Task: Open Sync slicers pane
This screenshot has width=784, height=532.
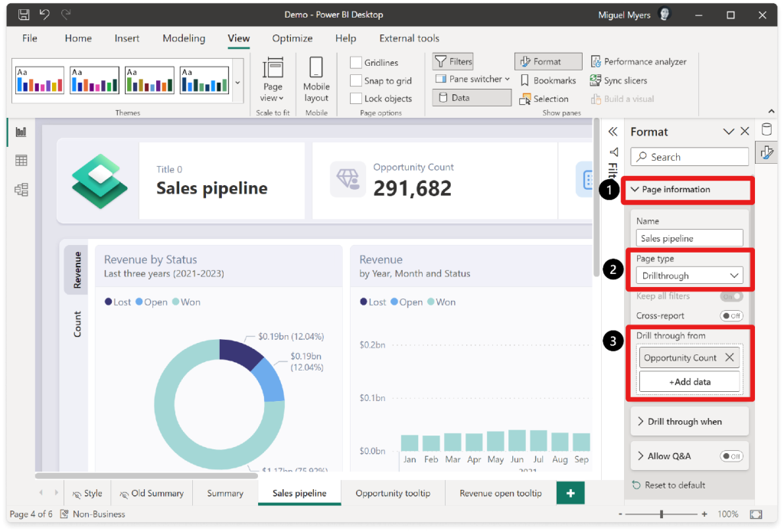Action: [619, 80]
